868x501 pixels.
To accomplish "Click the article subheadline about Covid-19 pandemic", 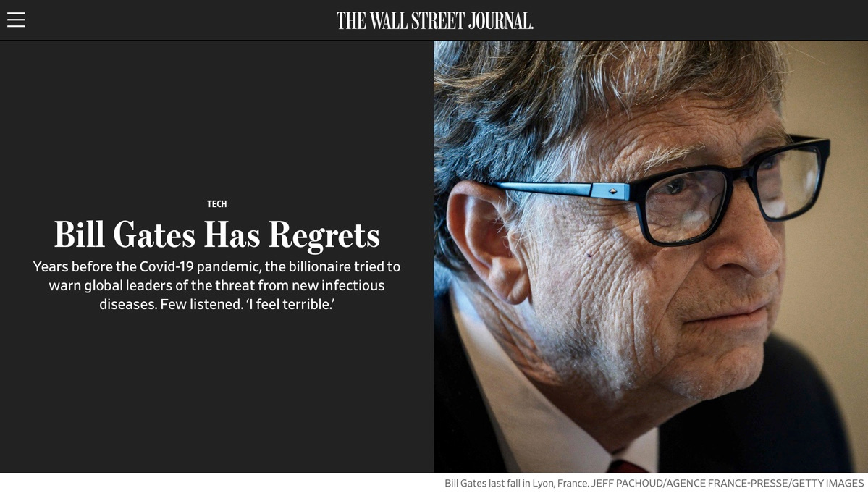I will (x=217, y=285).
